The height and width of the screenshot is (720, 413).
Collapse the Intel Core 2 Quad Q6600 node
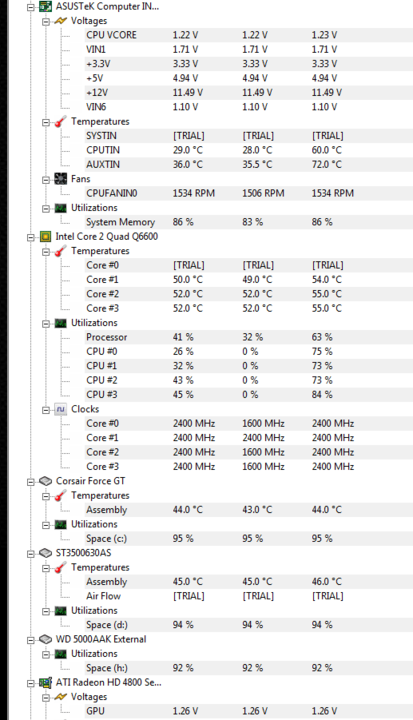coord(30,237)
